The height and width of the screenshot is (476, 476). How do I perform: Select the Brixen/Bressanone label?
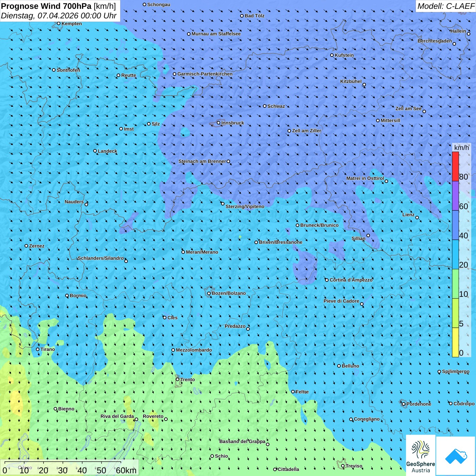point(280,242)
